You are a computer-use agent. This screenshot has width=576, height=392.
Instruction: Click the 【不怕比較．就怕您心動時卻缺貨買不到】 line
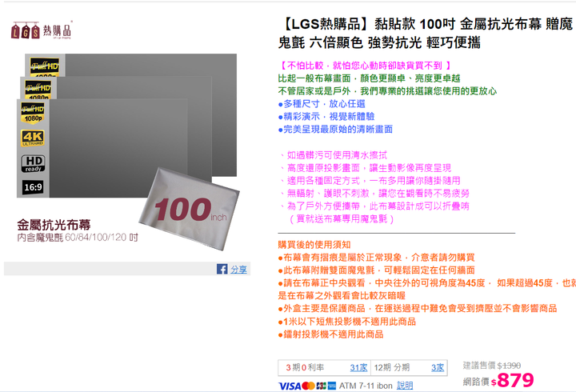click(x=365, y=66)
